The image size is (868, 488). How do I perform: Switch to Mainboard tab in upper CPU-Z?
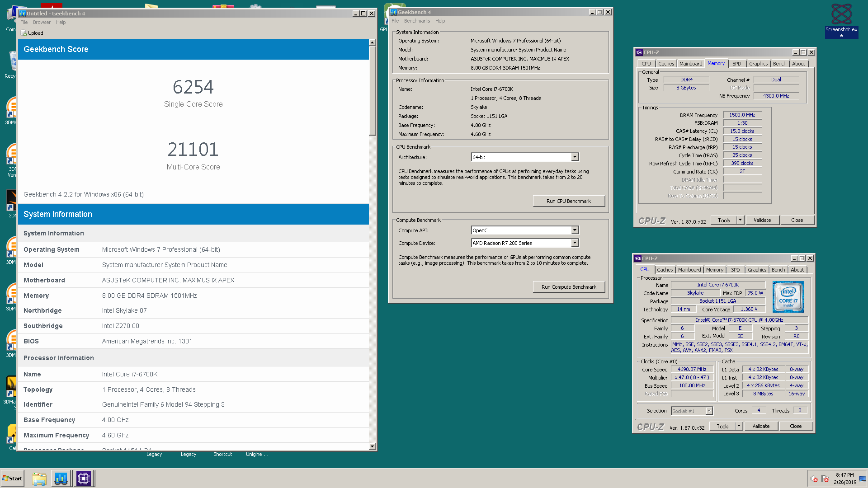click(x=691, y=64)
